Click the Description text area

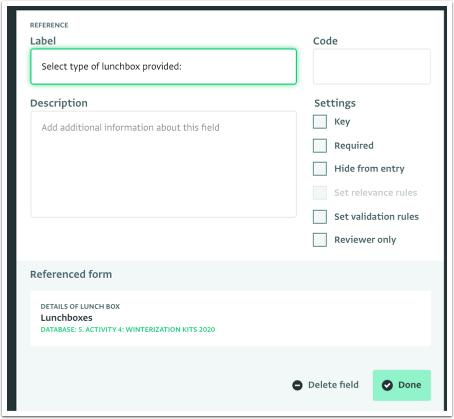tap(163, 164)
